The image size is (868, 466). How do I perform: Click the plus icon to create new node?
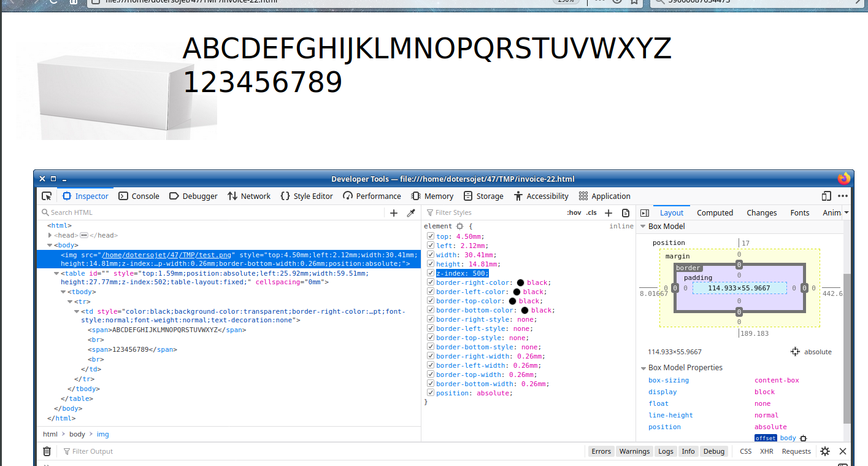[x=394, y=213]
